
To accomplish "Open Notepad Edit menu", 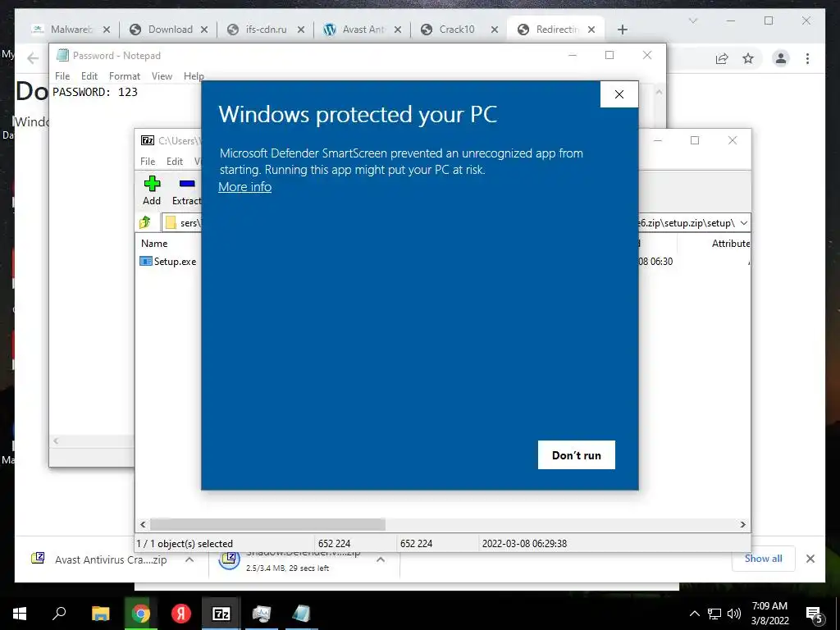I will (89, 76).
